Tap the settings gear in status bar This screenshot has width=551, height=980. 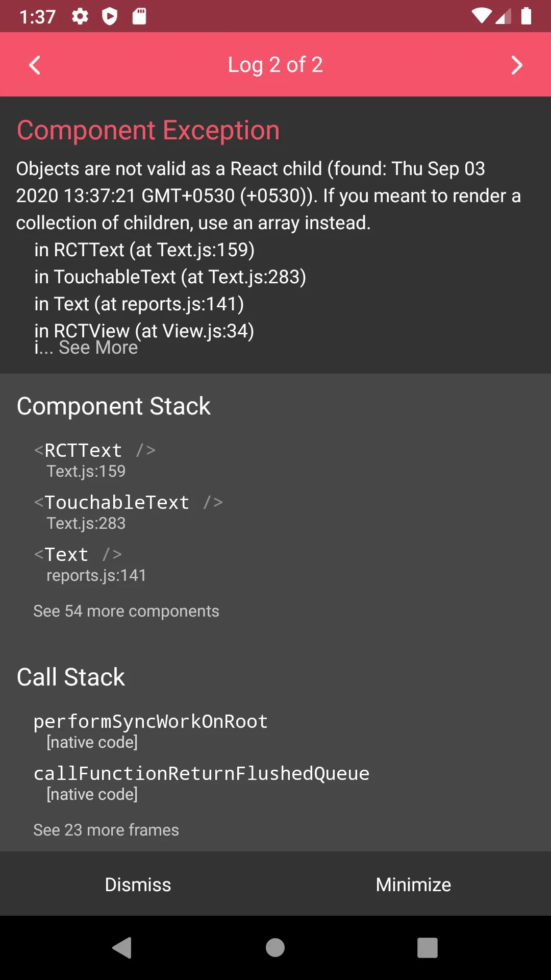(80, 16)
